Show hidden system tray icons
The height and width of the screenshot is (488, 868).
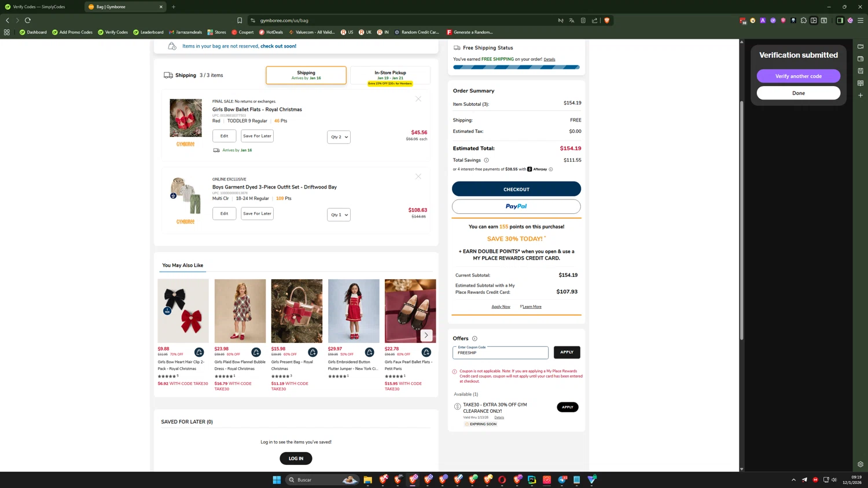coord(793,480)
